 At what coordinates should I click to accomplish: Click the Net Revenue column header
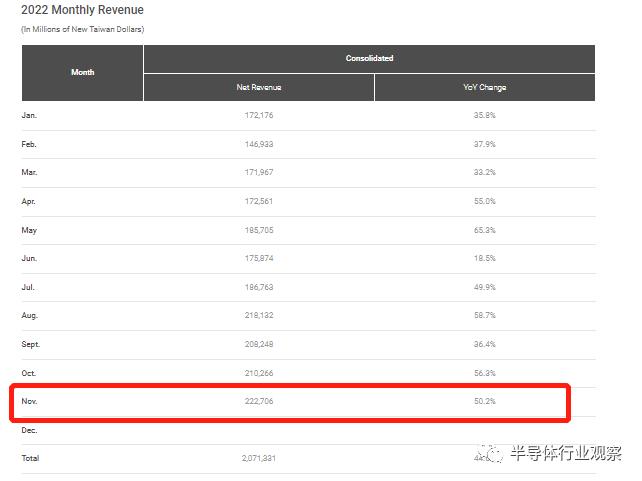(x=258, y=88)
